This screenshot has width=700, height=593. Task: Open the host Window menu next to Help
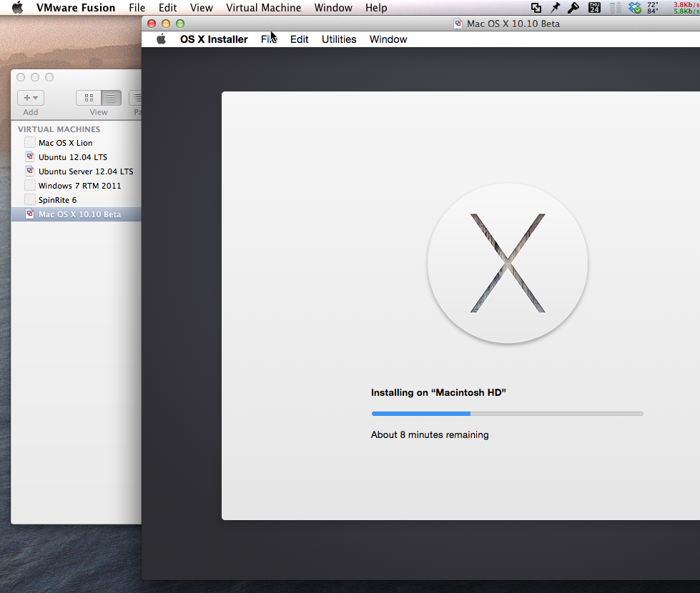pos(333,8)
